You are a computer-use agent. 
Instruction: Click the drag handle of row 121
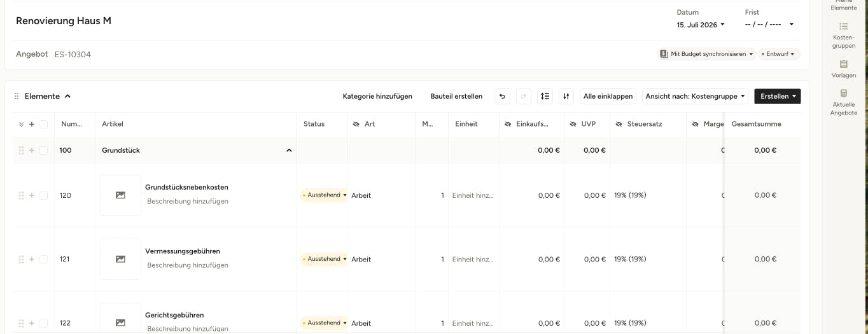pos(21,259)
